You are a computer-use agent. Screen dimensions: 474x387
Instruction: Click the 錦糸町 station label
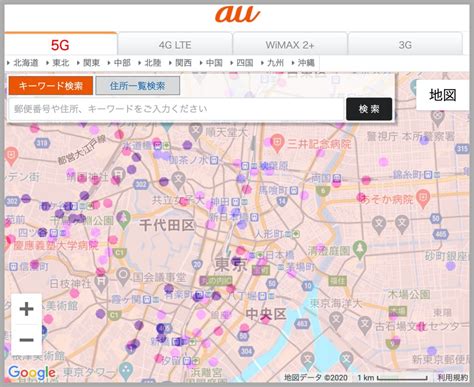[407, 174]
